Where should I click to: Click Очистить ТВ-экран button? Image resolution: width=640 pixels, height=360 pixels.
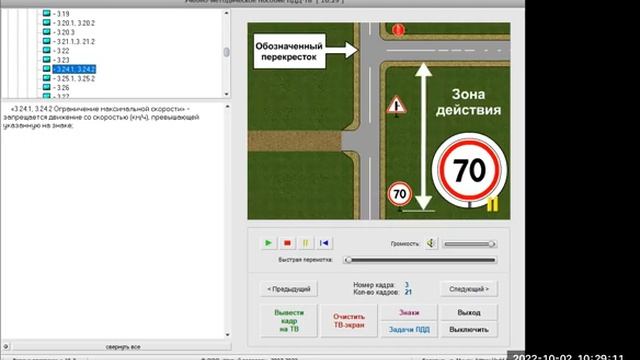coord(349,321)
